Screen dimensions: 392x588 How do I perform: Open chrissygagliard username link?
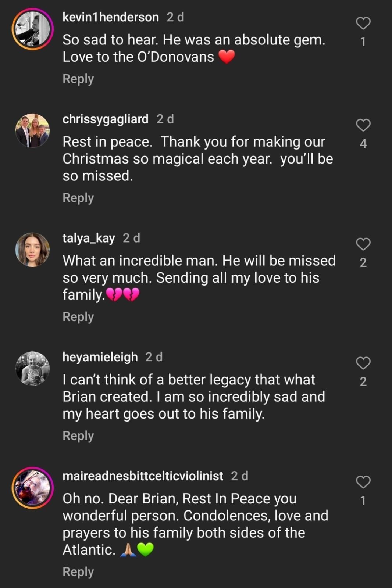tap(105, 119)
